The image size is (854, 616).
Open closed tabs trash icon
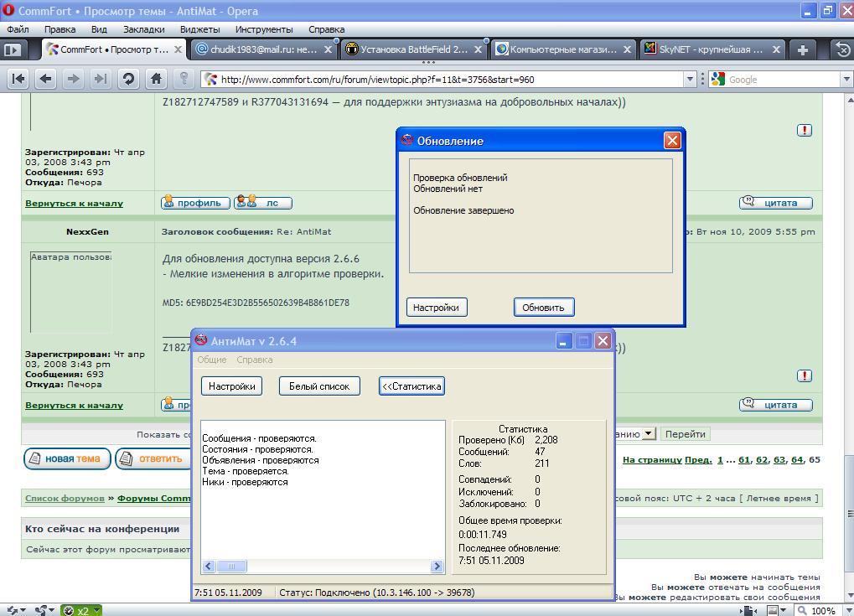843,49
